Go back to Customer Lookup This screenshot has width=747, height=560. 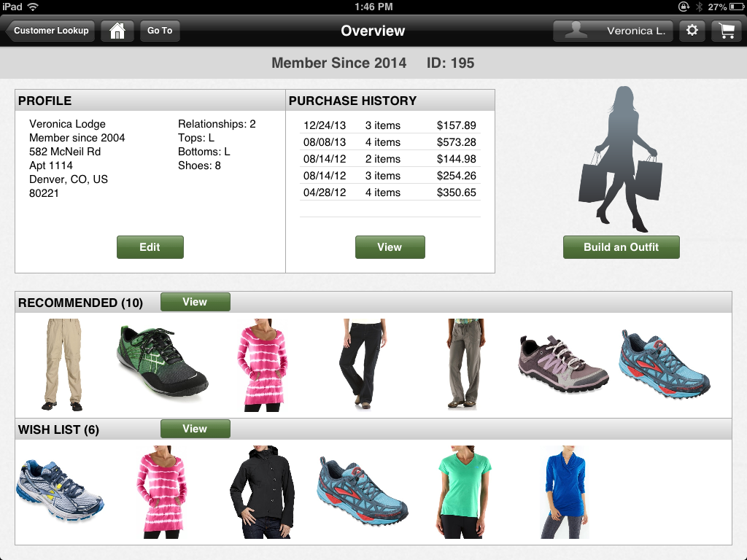click(x=50, y=31)
